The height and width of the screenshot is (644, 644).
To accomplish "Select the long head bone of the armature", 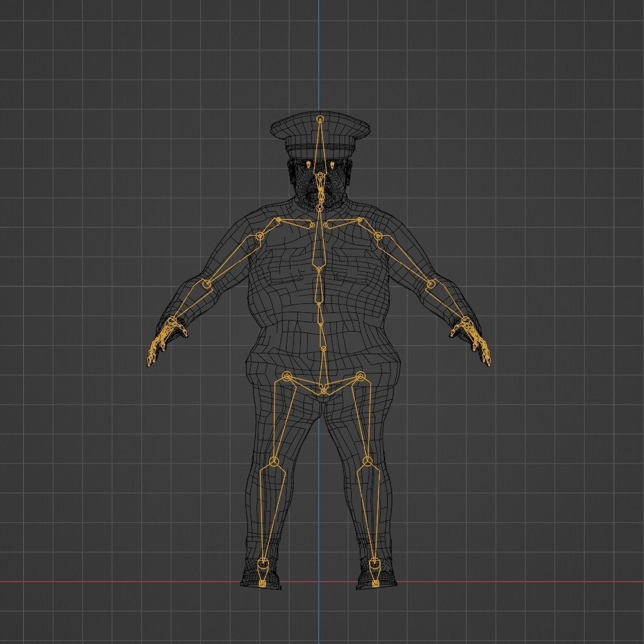I will (320, 148).
